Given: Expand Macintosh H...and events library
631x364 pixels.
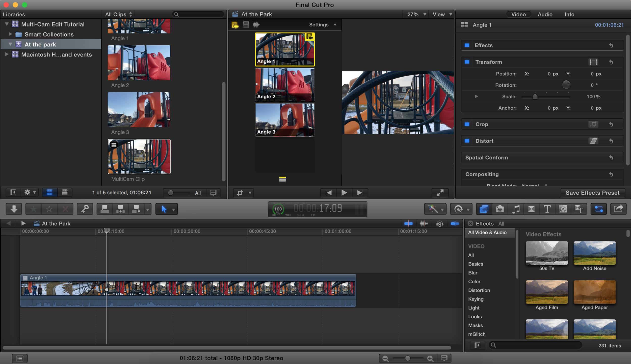Looking at the screenshot, I should point(7,54).
